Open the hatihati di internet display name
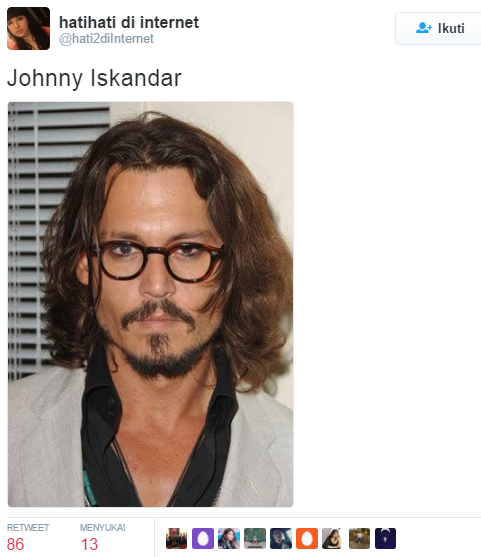The width and height of the screenshot is (481, 557). [x=129, y=22]
